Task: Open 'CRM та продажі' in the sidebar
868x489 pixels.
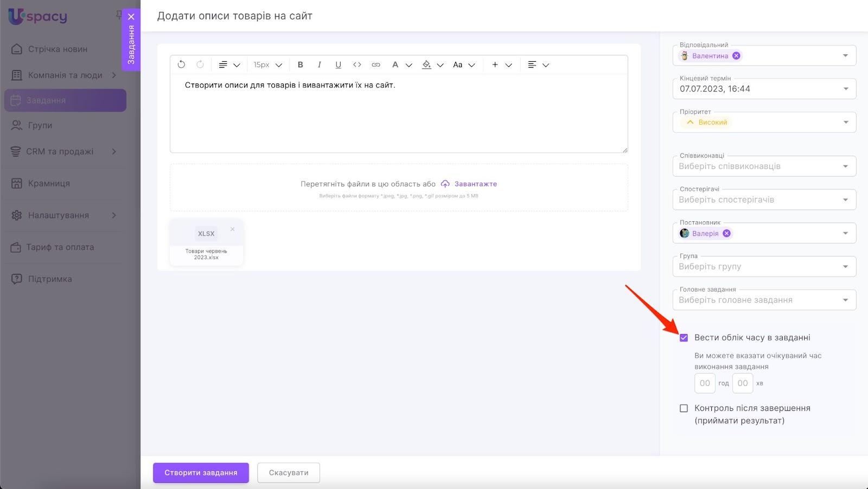Action: [65, 151]
